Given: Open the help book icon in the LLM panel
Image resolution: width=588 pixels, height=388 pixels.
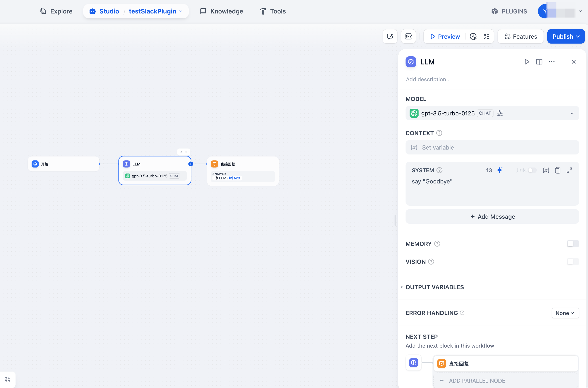Looking at the screenshot, I should 539,62.
